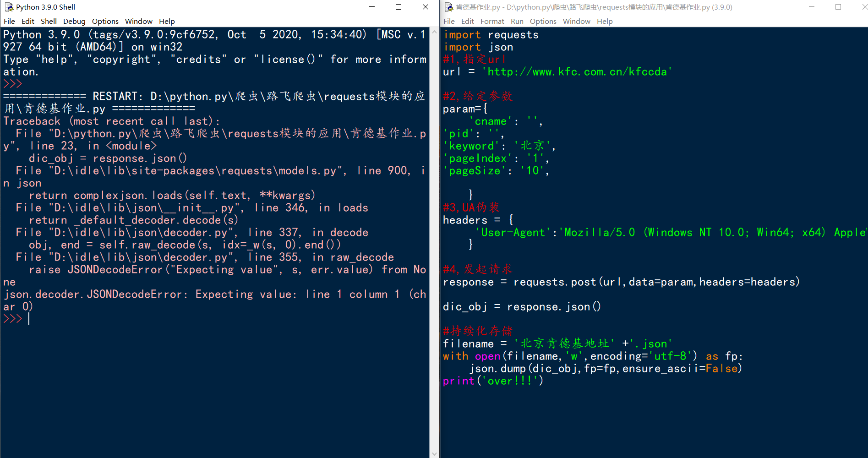868x458 pixels.
Task: Minimize the Python 3.9.0 Shell window
Action: point(372,7)
